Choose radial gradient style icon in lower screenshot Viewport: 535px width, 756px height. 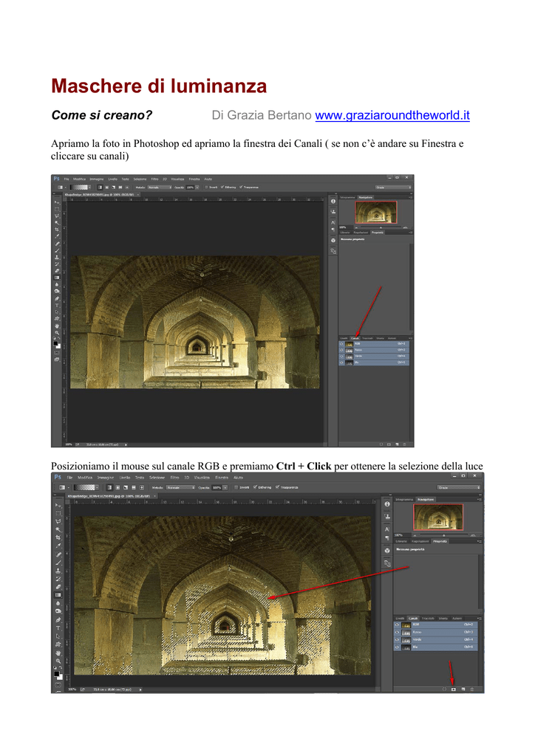pos(117,487)
